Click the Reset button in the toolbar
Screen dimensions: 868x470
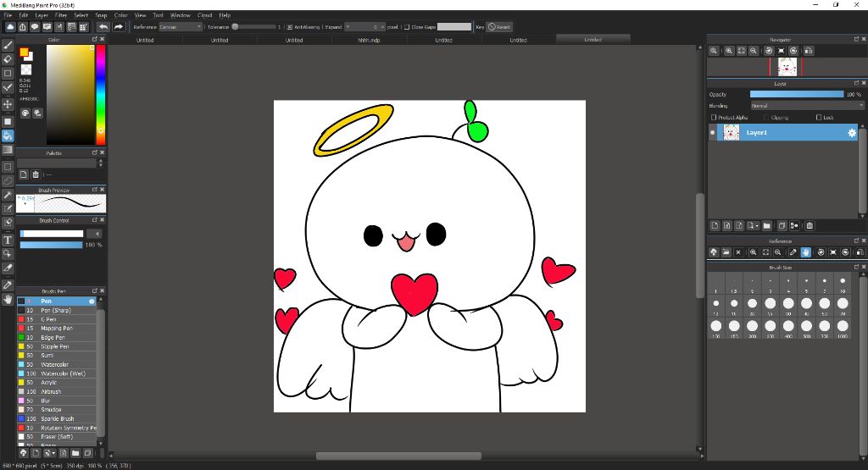point(499,27)
